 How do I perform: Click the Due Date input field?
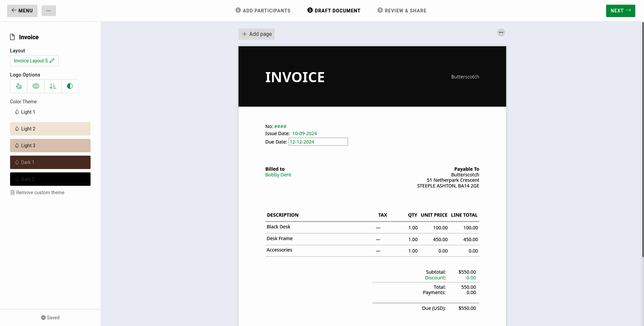(x=318, y=142)
